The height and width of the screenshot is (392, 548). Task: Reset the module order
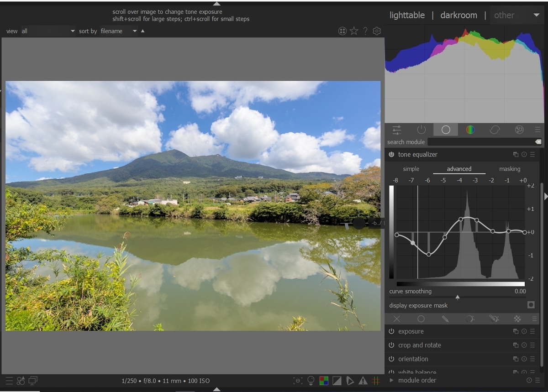pos(529,380)
